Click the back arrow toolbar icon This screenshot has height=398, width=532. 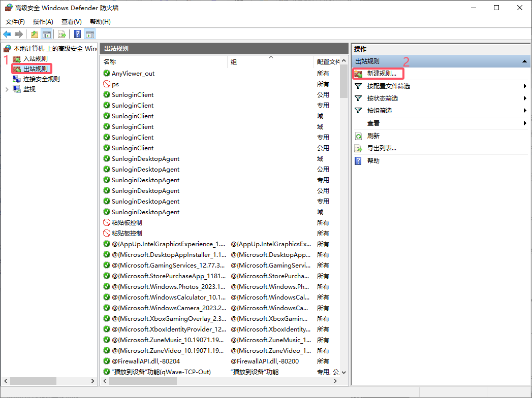[7, 34]
